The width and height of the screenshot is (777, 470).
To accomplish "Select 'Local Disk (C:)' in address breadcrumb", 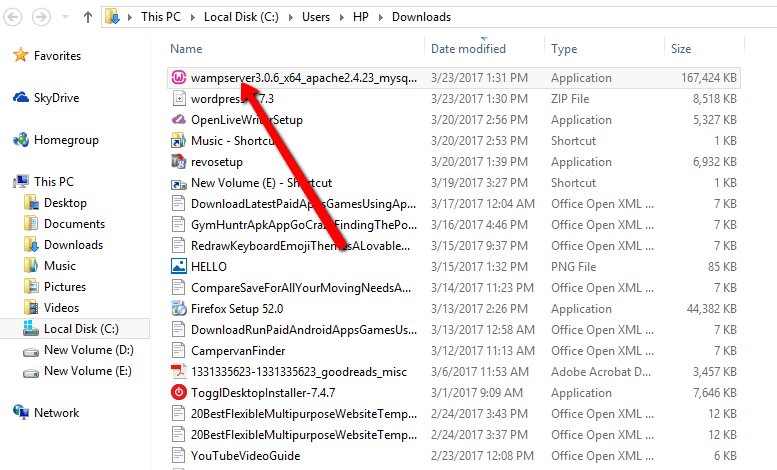I will [241, 17].
